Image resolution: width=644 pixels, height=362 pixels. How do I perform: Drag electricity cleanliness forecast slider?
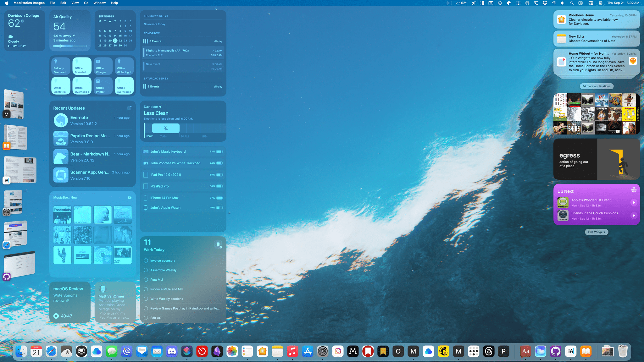coord(166,128)
